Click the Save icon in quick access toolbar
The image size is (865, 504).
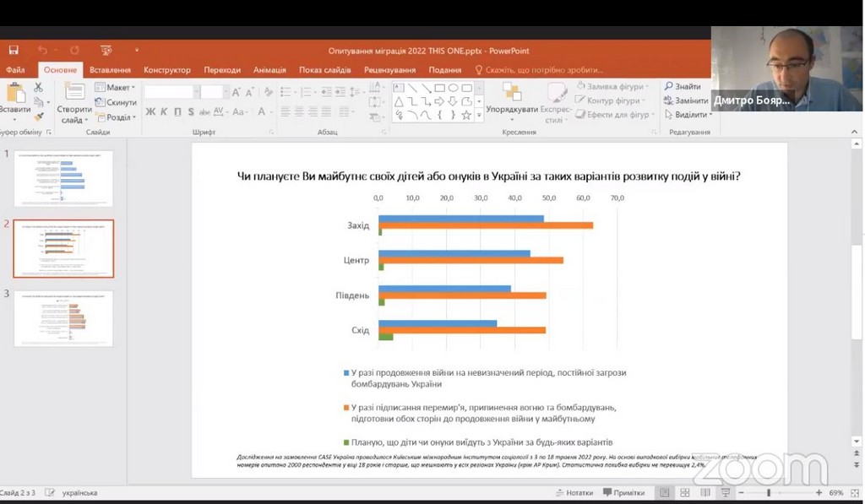(x=14, y=51)
